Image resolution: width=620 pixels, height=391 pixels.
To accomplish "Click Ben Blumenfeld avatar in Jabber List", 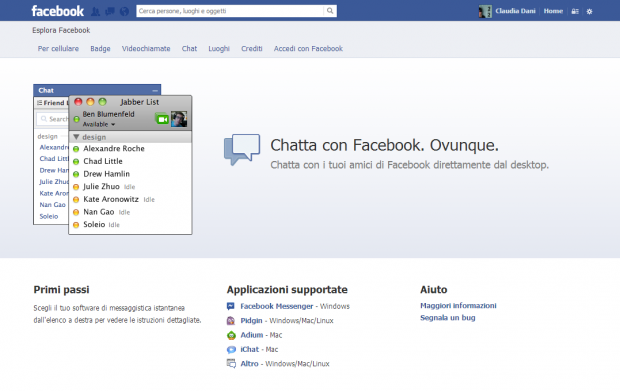I will coord(179,119).
